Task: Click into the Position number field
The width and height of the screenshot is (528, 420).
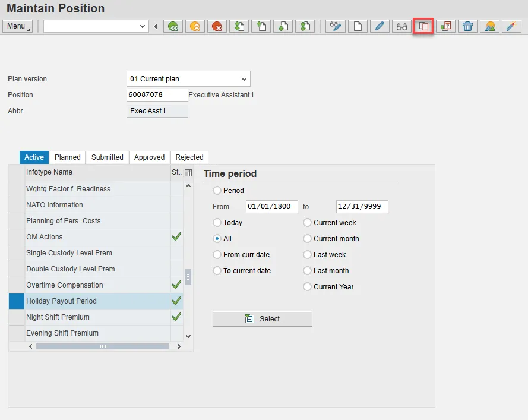Action: [157, 95]
